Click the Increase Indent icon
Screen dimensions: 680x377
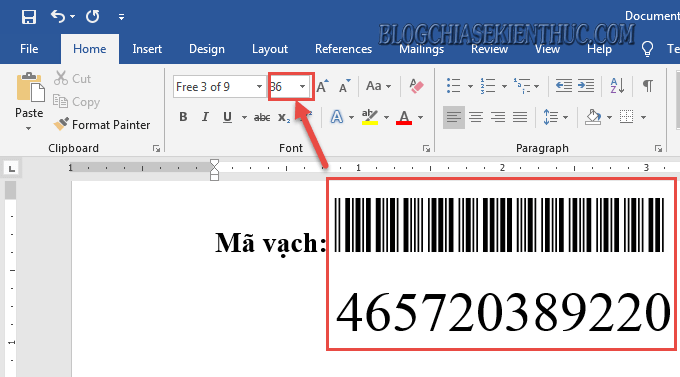point(586,86)
